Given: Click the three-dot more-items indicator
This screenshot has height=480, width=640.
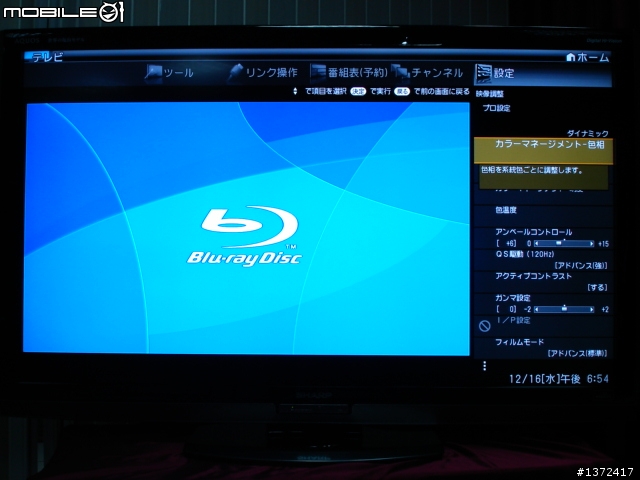Looking at the screenshot, I should click(484, 366).
